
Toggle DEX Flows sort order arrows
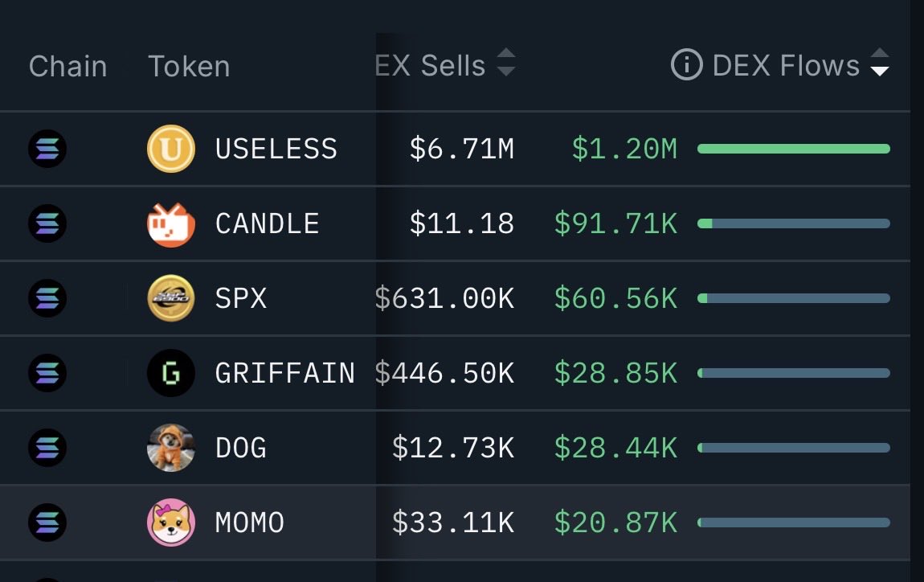point(880,64)
